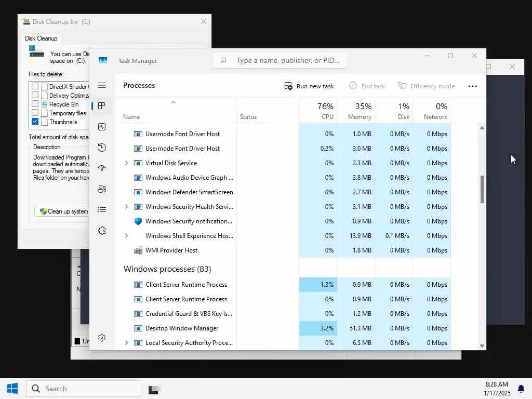This screenshot has width=532, height=399.
Task: Select the Disk Cleanup tab
Action: tap(41, 38)
